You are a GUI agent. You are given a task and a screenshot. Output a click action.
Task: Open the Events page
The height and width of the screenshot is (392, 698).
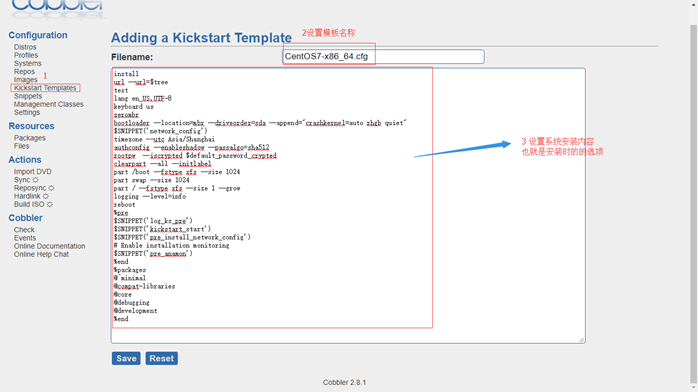point(25,238)
